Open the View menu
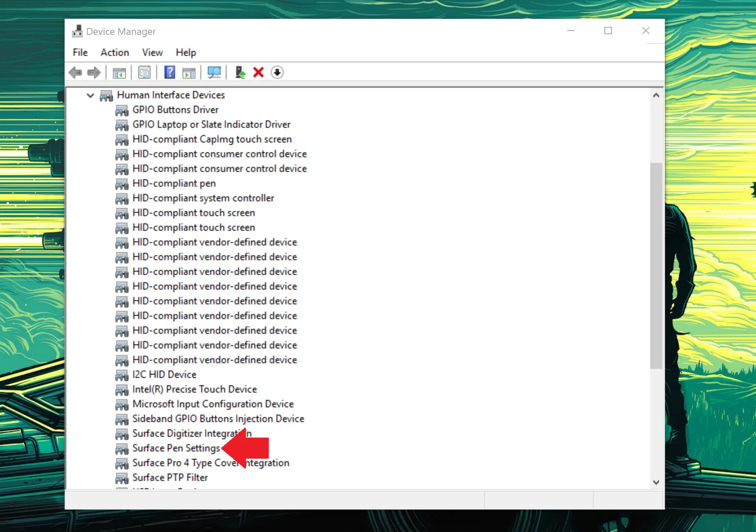Viewport: 756px width, 532px height. click(152, 52)
